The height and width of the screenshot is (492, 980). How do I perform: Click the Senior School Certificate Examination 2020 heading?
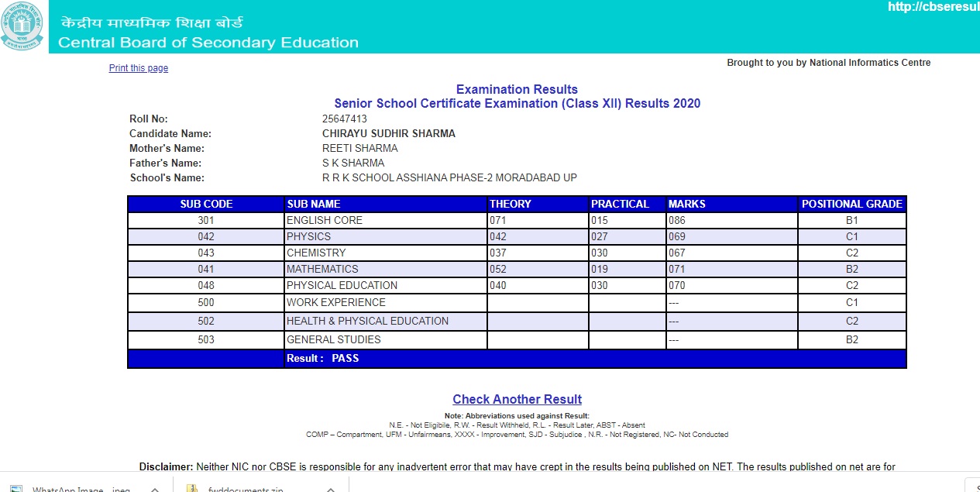tap(518, 103)
